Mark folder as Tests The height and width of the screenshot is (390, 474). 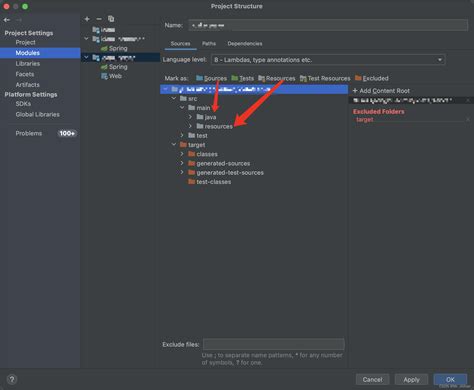243,78
